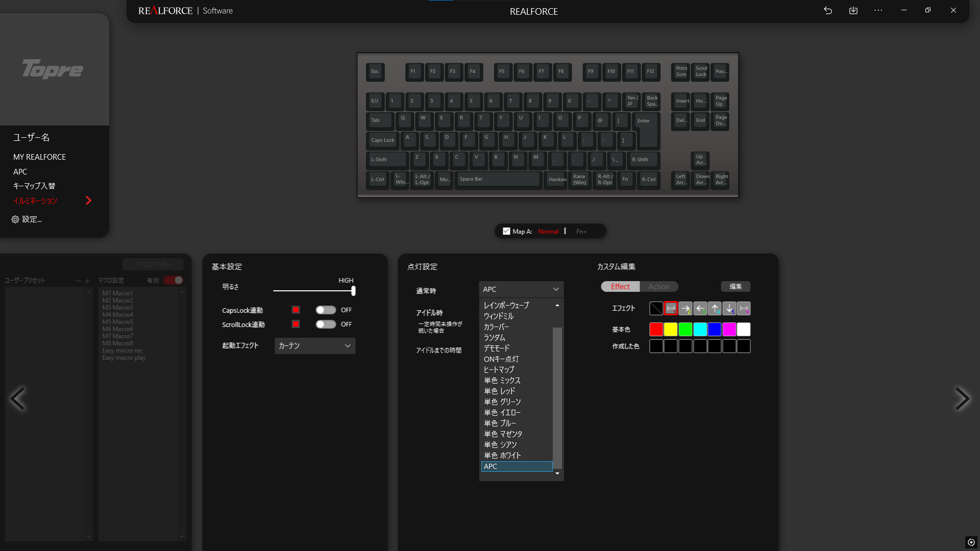The width and height of the screenshot is (980, 551).
Task: Click the 編集 button
Action: 735,286
